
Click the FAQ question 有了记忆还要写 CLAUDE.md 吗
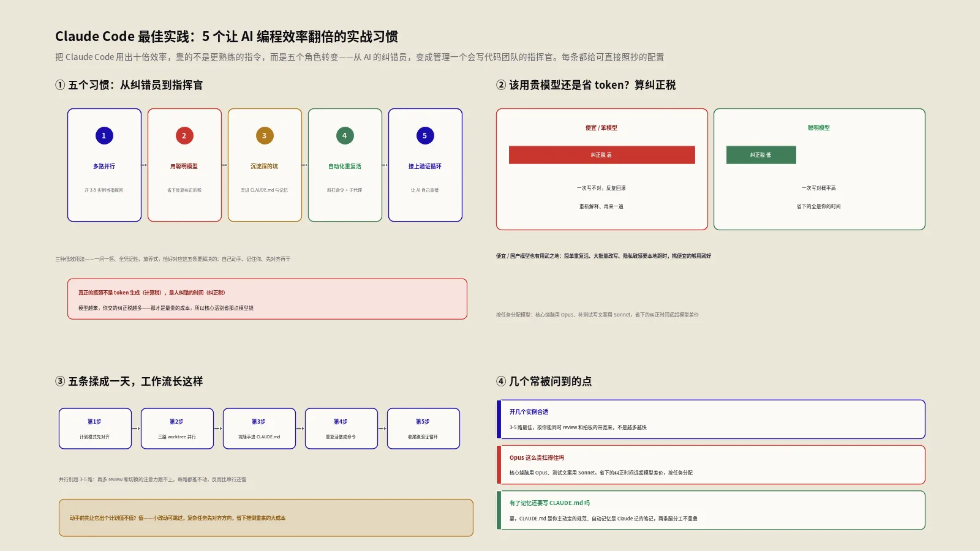(550, 503)
